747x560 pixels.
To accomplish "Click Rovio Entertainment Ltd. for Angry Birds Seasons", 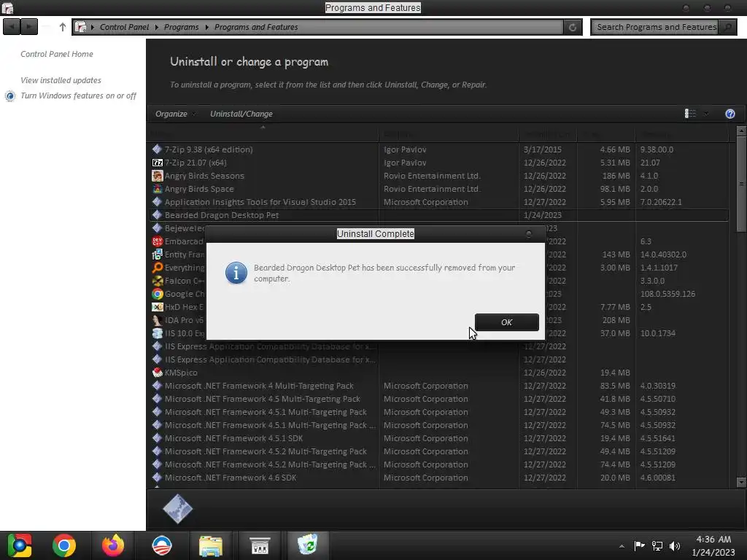I will (432, 176).
